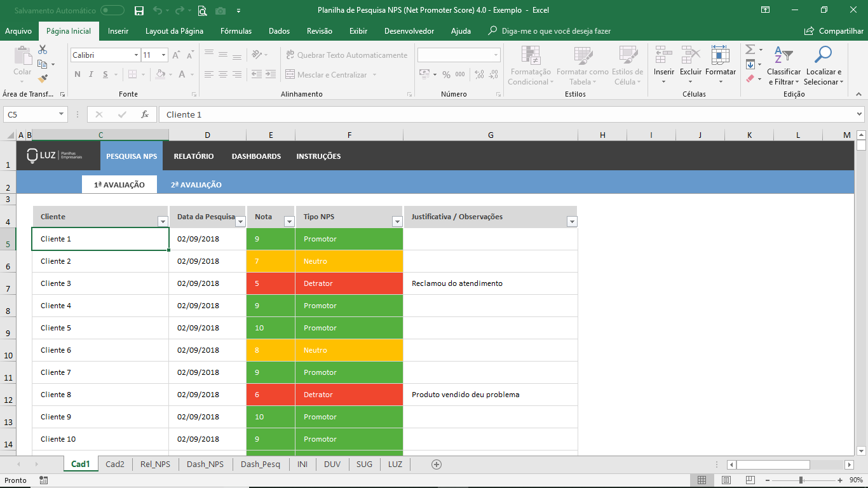The height and width of the screenshot is (488, 868).
Task: Open Localizar e Selecionar
Action: click(824, 65)
